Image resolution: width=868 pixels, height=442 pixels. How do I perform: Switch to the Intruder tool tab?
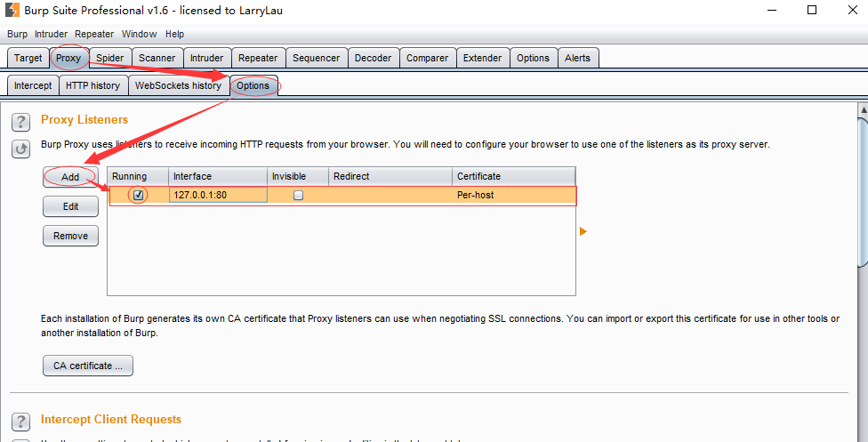tap(207, 58)
